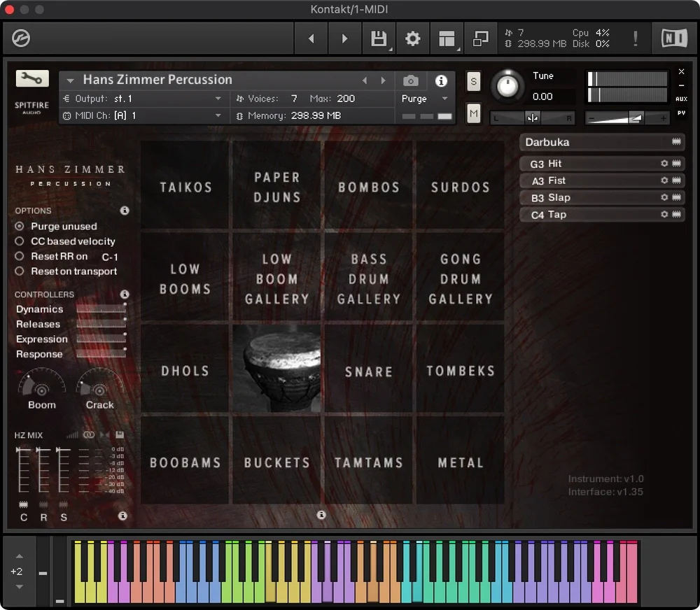Click the workspace layout icon in the toolbar
700x610 pixels.
(446, 38)
